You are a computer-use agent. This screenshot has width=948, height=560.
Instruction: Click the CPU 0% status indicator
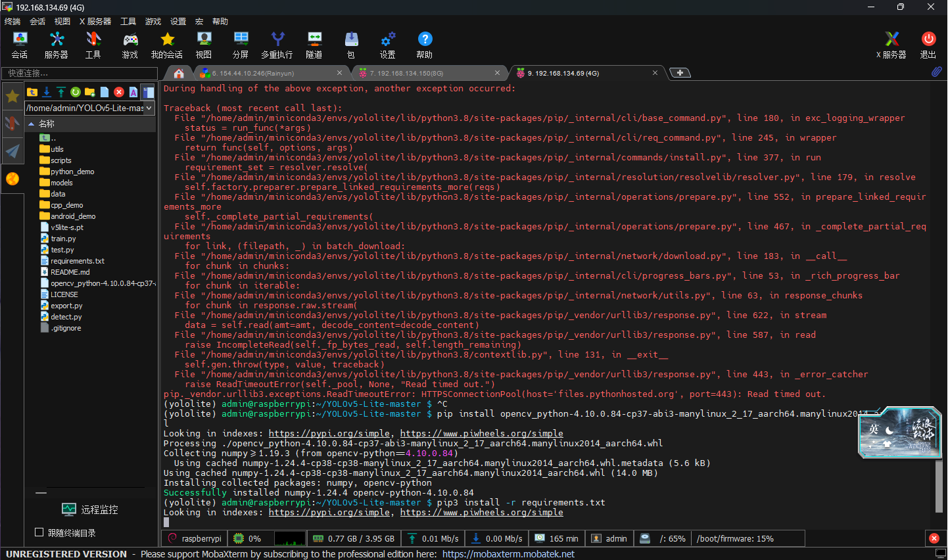point(248,538)
